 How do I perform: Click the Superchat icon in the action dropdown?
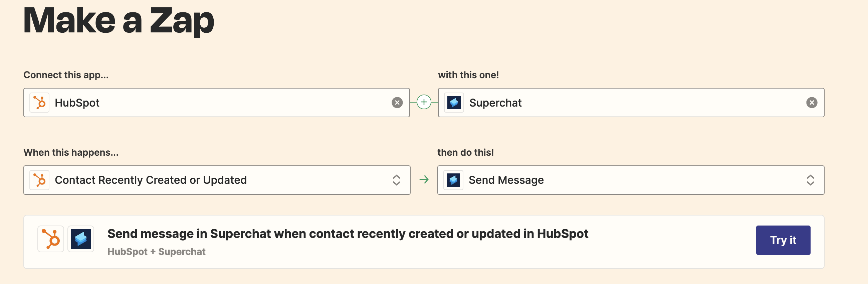pyautogui.click(x=453, y=180)
